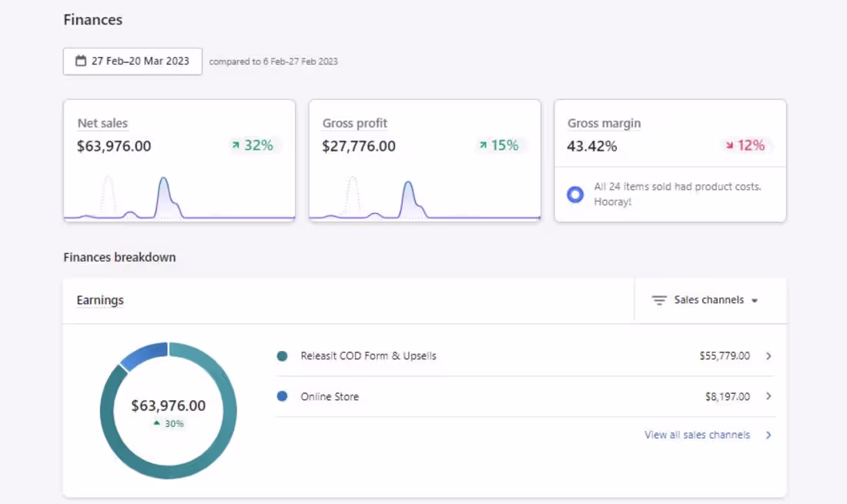Open the 27 Feb–20 Mar 2023 date range picker

(x=132, y=62)
